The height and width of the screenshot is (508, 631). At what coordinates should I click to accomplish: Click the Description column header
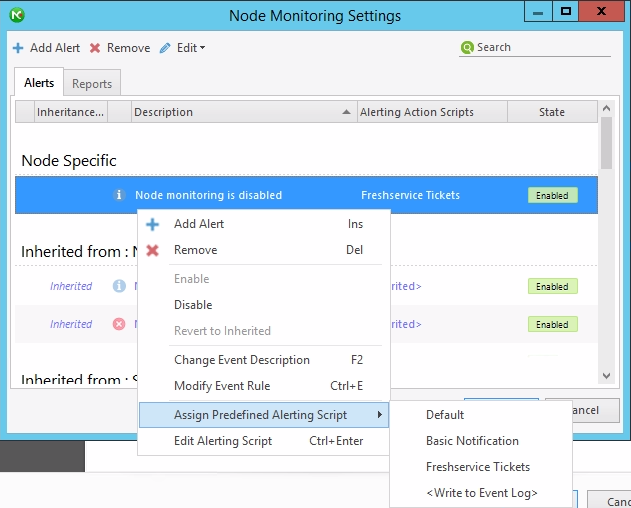pos(244,112)
